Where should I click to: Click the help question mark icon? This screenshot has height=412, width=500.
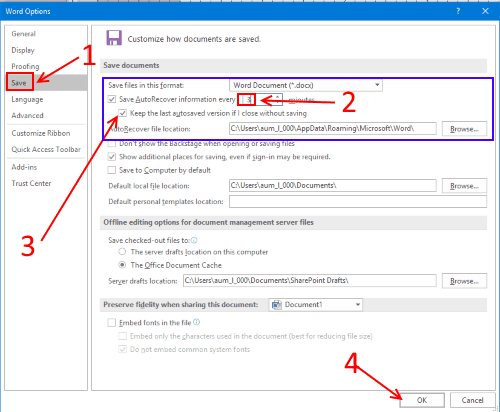(x=458, y=11)
